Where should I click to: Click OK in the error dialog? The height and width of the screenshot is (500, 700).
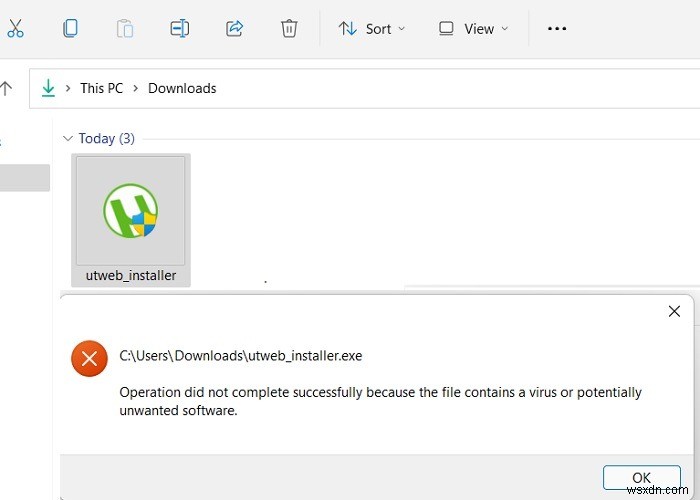[x=642, y=478]
